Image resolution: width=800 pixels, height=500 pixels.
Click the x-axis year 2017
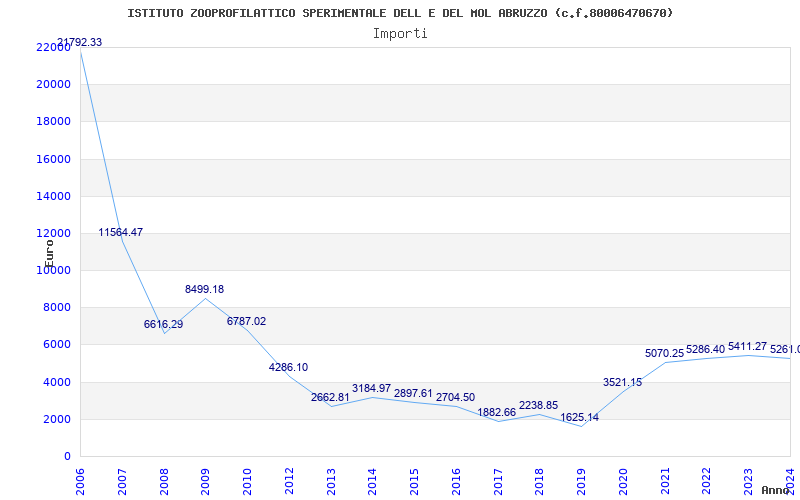(x=498, y=481)
